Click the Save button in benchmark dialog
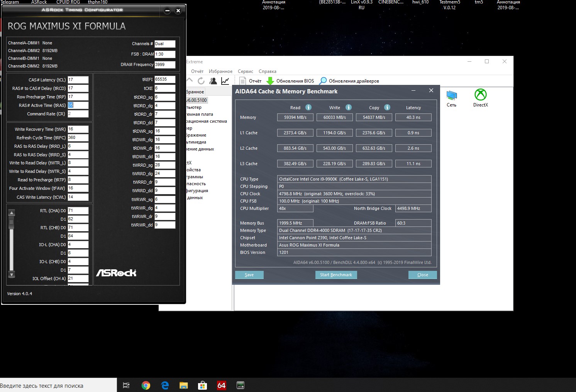This screenshot has width=576, height=392. (x=249, y=275)
